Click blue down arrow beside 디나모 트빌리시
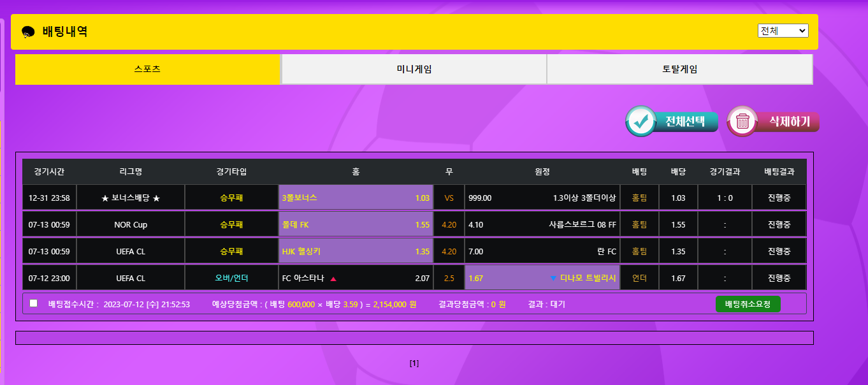Viewport: 868px width, 385px height. pos(553,279)
